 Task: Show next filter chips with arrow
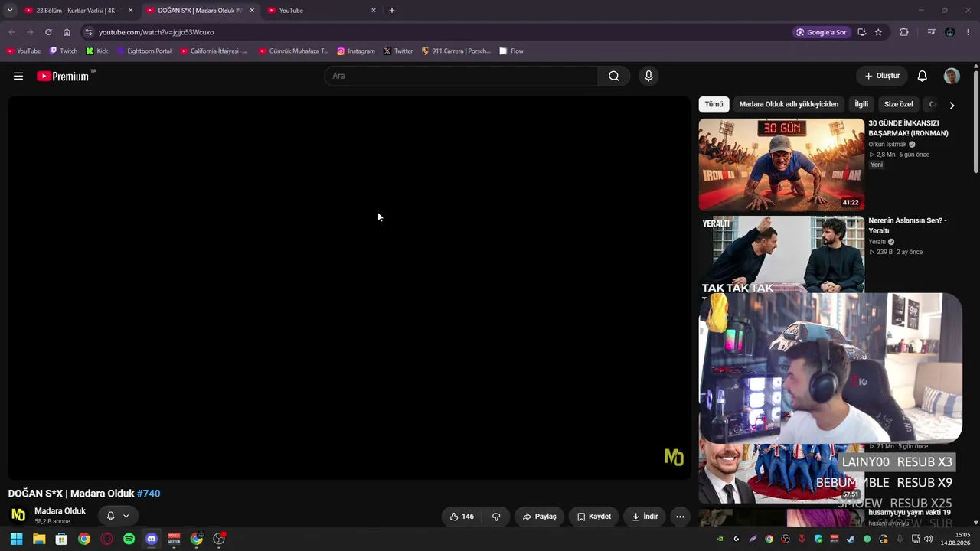tap(952, 105)
